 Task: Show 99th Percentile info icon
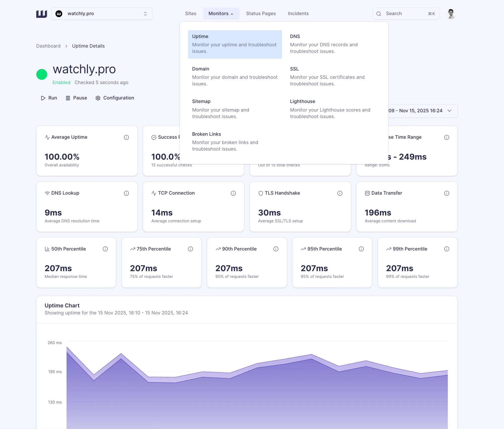click(x=447, y=249)
